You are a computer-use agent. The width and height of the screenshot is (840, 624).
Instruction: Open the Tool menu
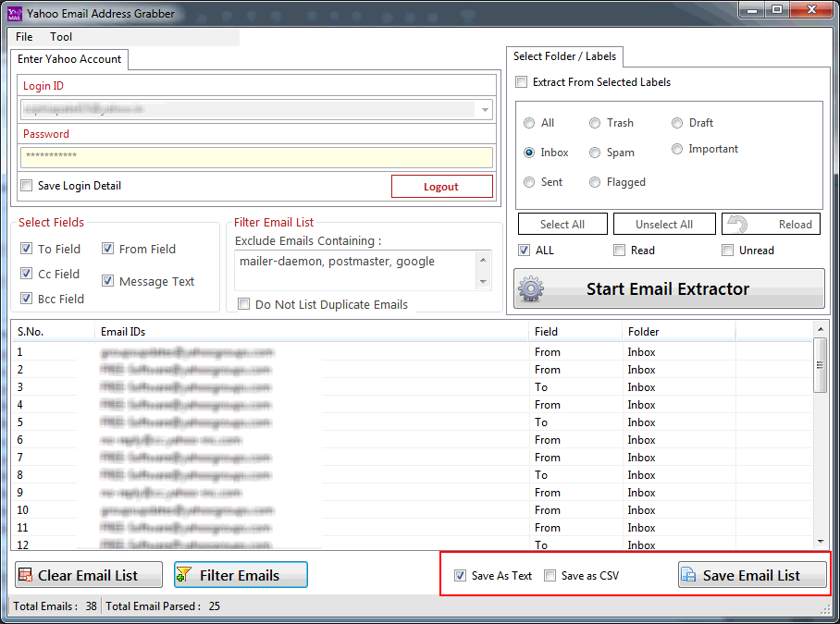tap(61, 37)
